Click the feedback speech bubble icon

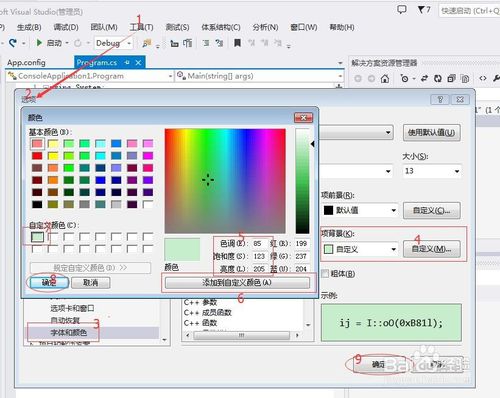(x=402, y=9)
